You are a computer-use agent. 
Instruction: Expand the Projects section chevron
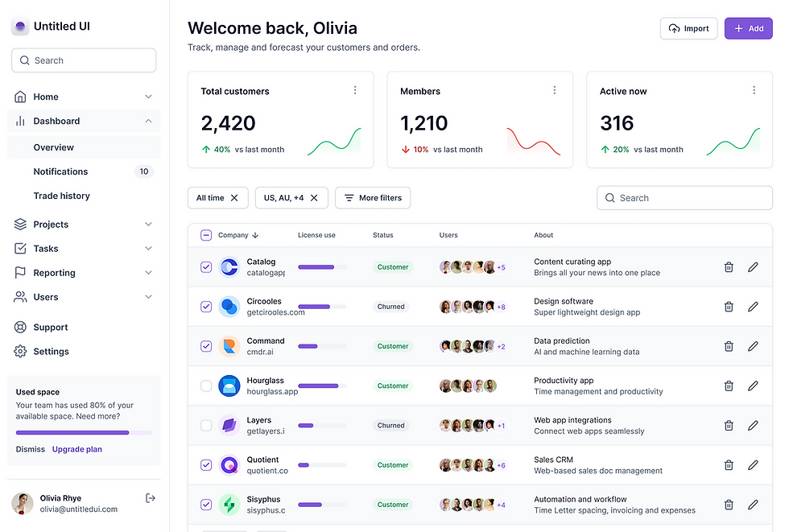(148, 225)
